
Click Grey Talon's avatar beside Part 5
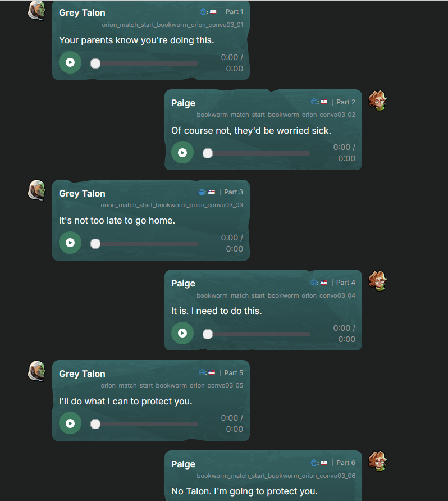click(36, 371)
